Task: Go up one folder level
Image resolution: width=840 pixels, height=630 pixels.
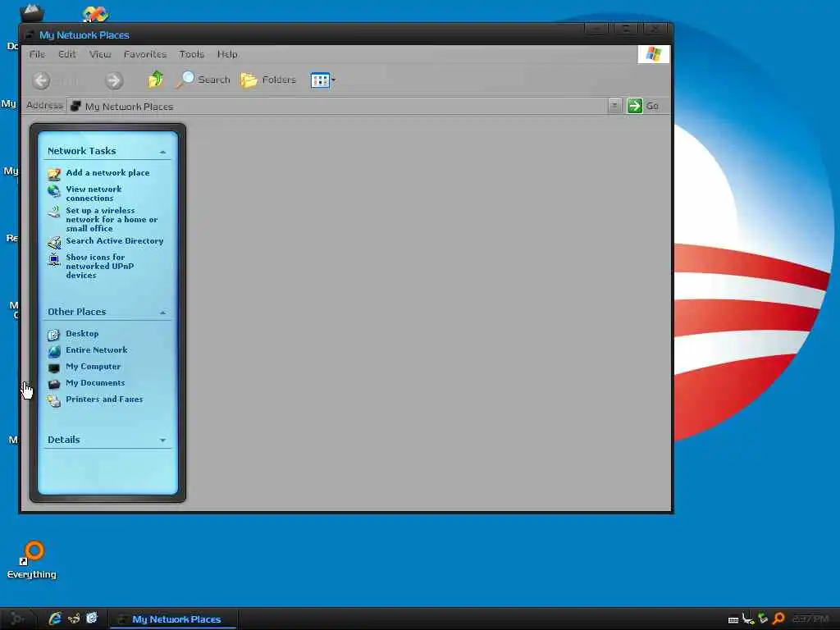Action: (156, 80)
